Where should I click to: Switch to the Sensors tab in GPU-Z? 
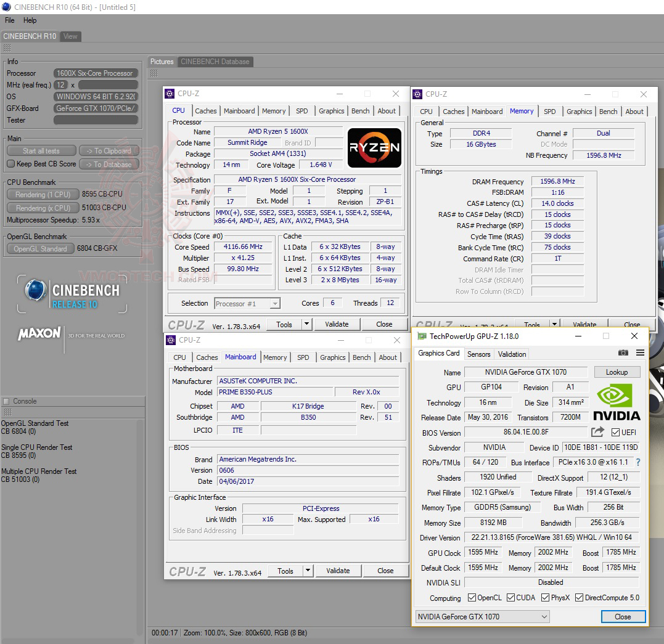(478, 354)
